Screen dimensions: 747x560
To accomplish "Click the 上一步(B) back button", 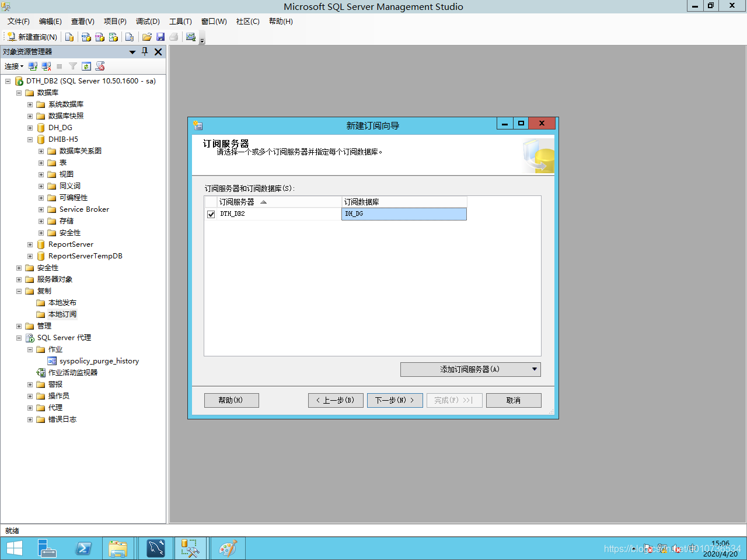I will tap(336, 400).
